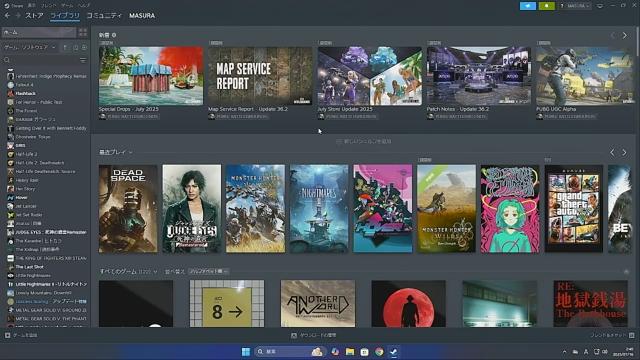640x360 pixels.
Task: Move recent games shelf to the left
Action: tap(612, 152)
